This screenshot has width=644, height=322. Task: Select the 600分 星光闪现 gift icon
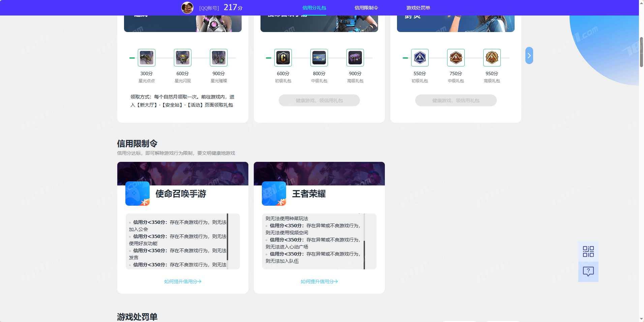[x=183, y=58]
